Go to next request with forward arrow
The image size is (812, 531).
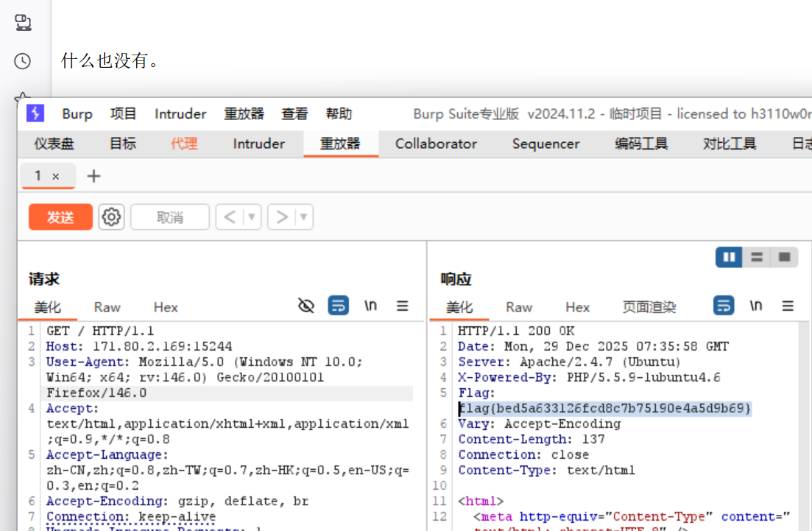[x=282, y=217]
